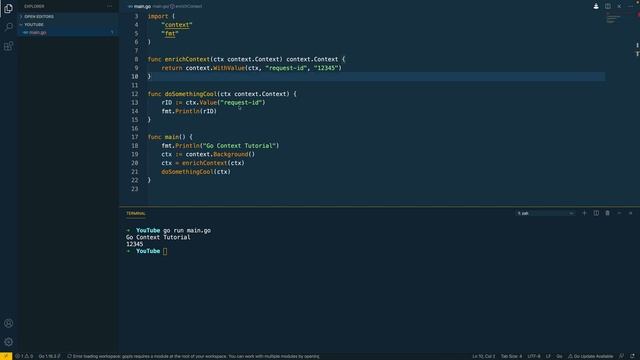The height and width of the screenshot is (360, 640).
Task: Click line number 17 in the gutter
Action: pyautogui.click(x=135, y=137)
